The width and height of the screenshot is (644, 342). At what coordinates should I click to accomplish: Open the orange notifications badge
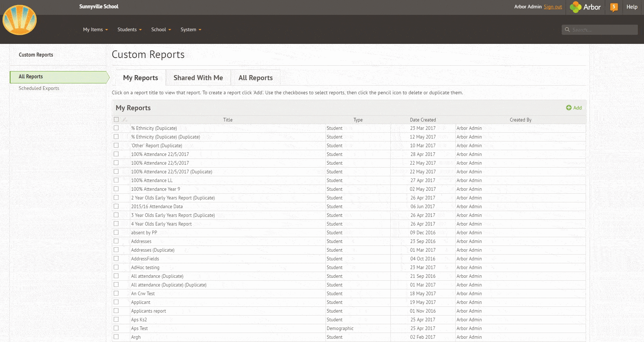(x=614, y=7)
